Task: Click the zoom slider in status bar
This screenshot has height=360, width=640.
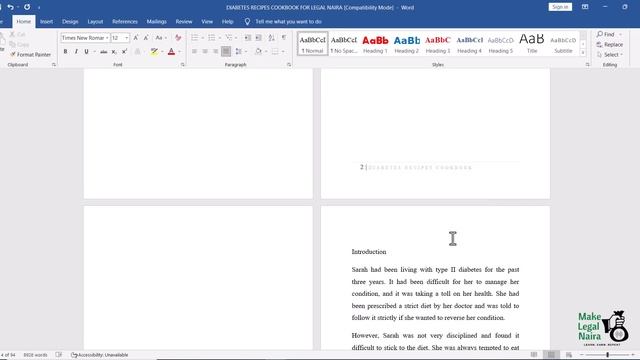Action: tap(607, 355)
